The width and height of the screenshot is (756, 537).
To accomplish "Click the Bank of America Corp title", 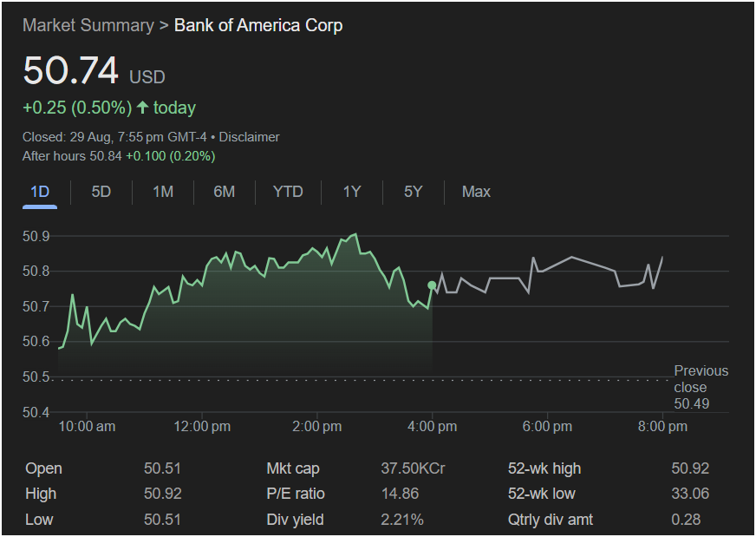I will tap(258, 25).
